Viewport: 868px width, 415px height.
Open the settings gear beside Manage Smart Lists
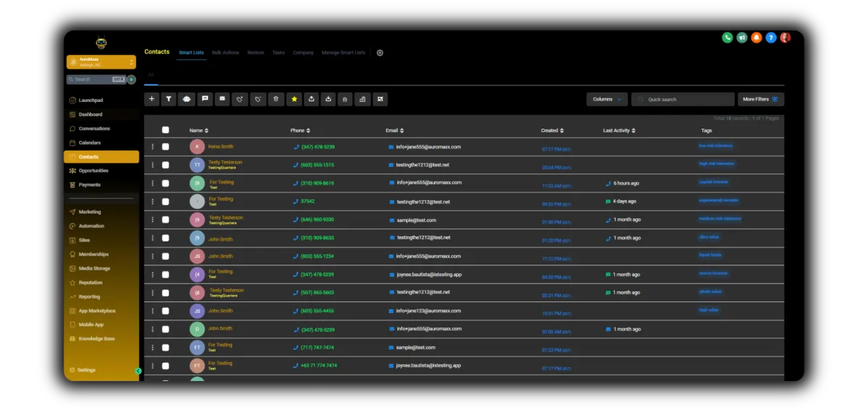(x=380, y=53)
